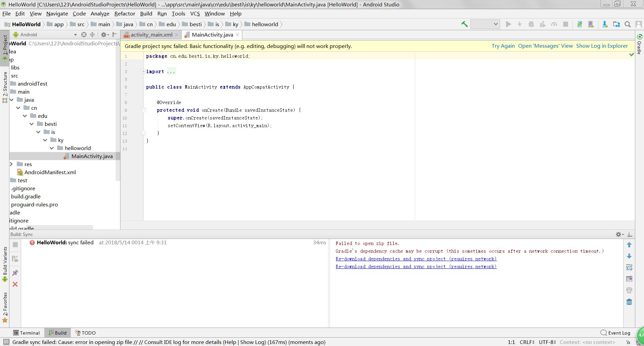644x346 pixels.
Task: Open the Refactor menu
Action: [x=125, y=13]
